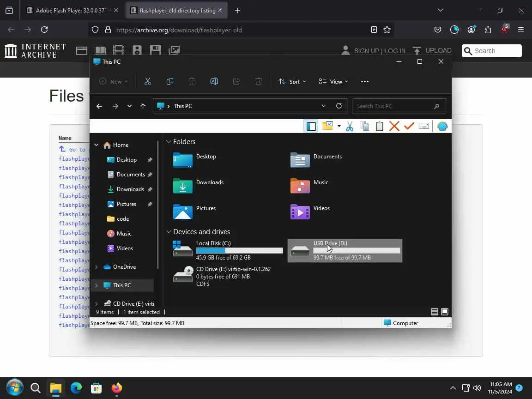Select Desktop in navigation pane

126,159
